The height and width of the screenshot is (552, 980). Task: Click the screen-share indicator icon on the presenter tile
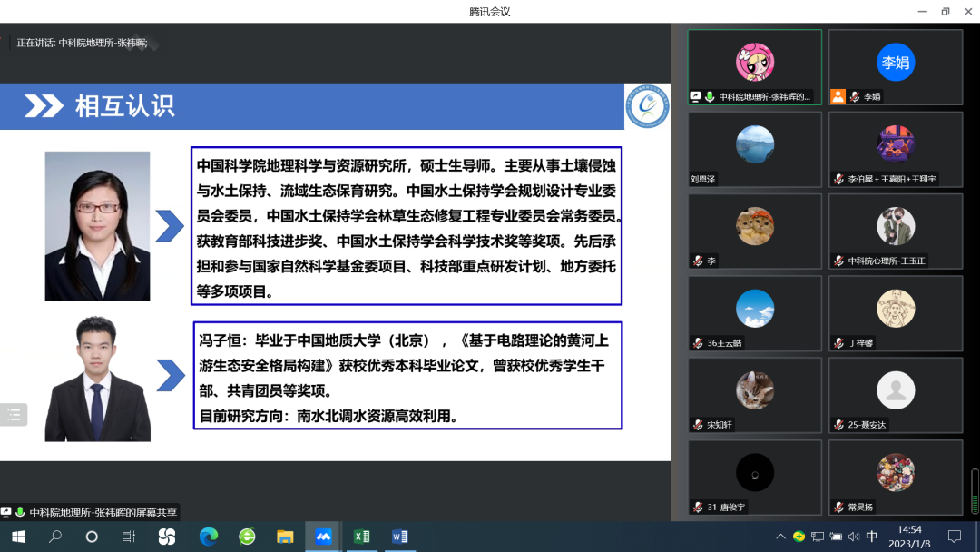click(x=696, y=97)
